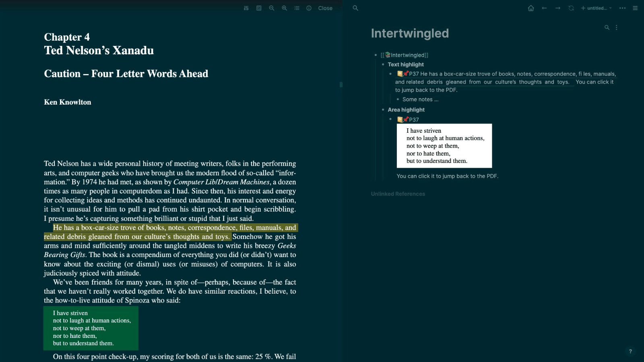Toggle the right sidebar hamburger icon
Image resolution: width=644 pixels, height=362 pixels.
click(635, 8)
